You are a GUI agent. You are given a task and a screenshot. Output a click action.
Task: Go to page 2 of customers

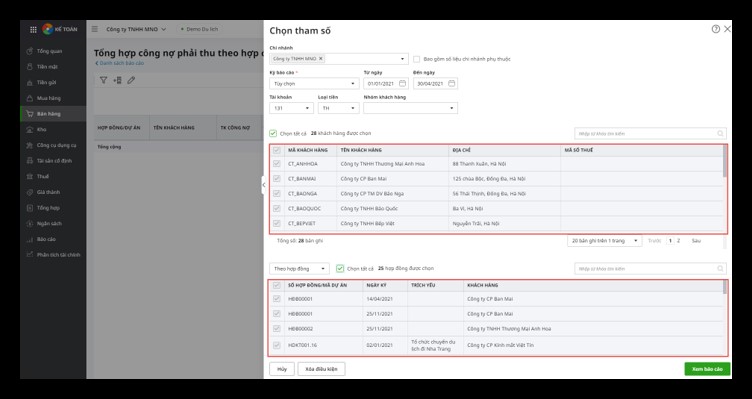tap(678, 241)
